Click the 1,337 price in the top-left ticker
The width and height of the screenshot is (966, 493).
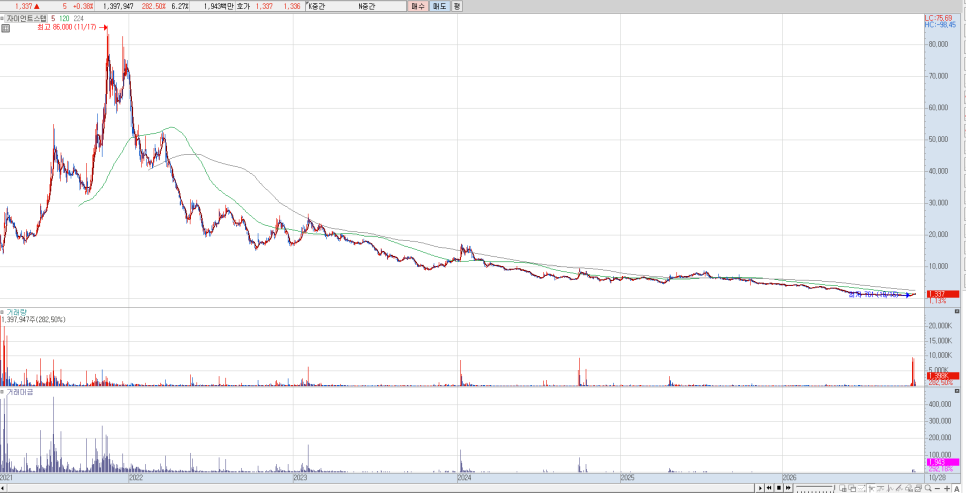(23, 6)
